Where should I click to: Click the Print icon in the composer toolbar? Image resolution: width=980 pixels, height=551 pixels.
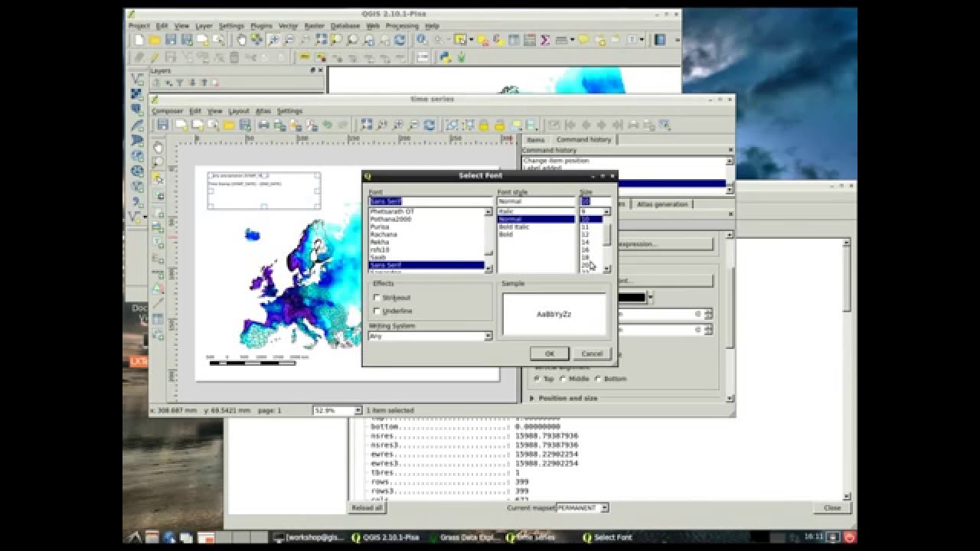pyautogui.click(x=263, y=125)
